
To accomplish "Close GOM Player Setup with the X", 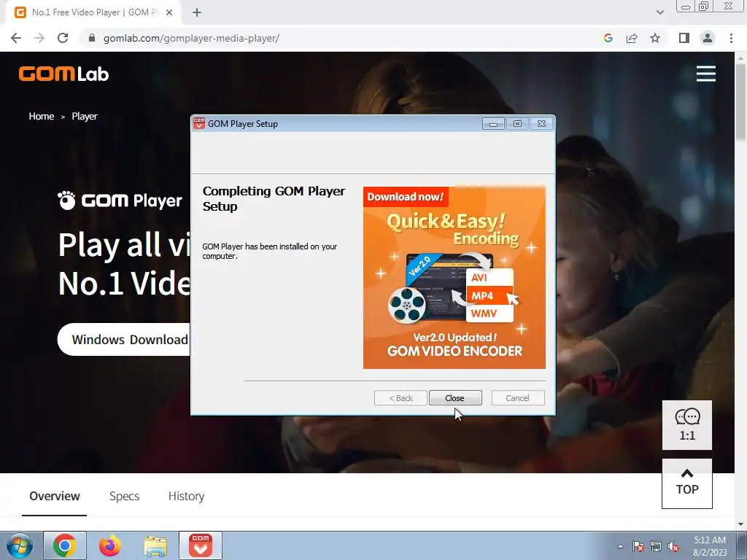I will (541, 124).
